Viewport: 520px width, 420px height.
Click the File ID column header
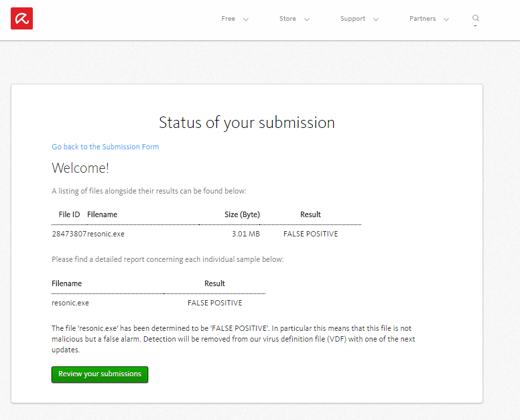pos(69,214)
